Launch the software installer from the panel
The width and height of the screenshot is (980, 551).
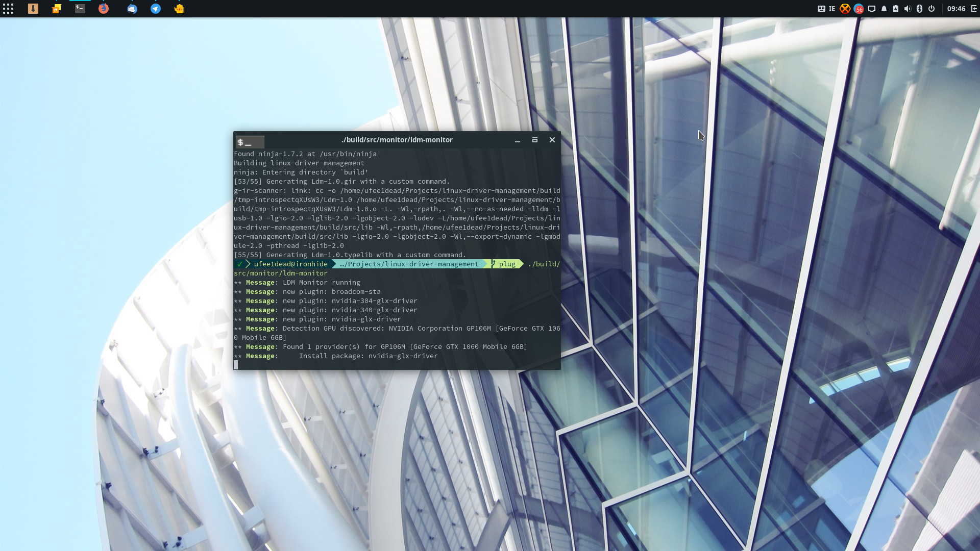point(33,9)
